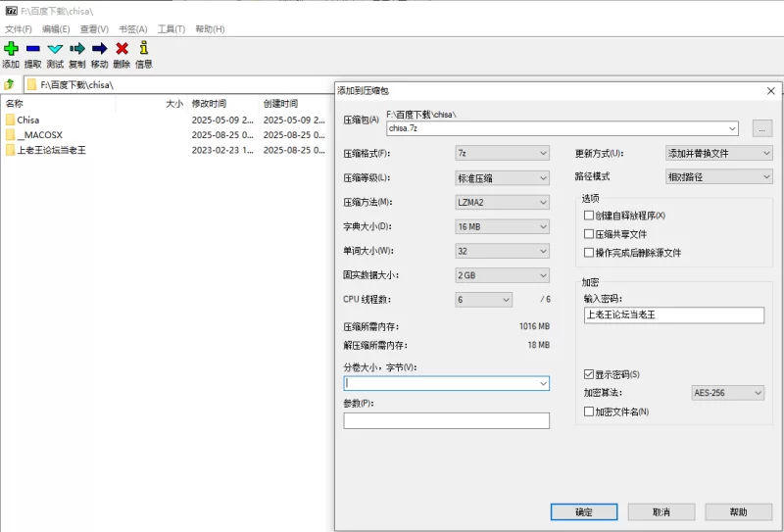Close the 添加到压缩包 dialog
This screenshot has height=532, width=784.
click(x=770, y=91)
